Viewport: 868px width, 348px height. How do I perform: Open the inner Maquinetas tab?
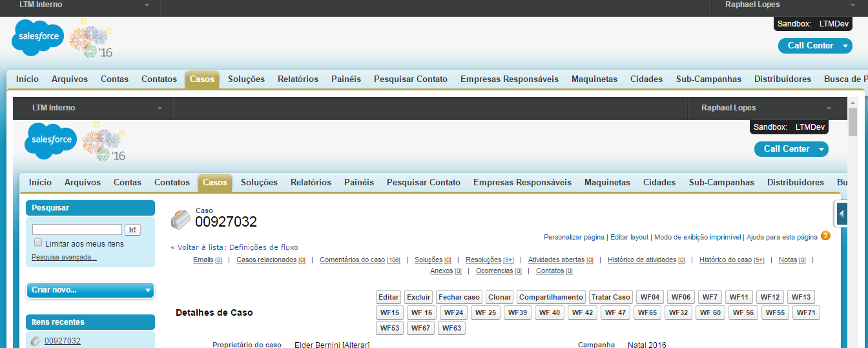[x=607, y=182]
